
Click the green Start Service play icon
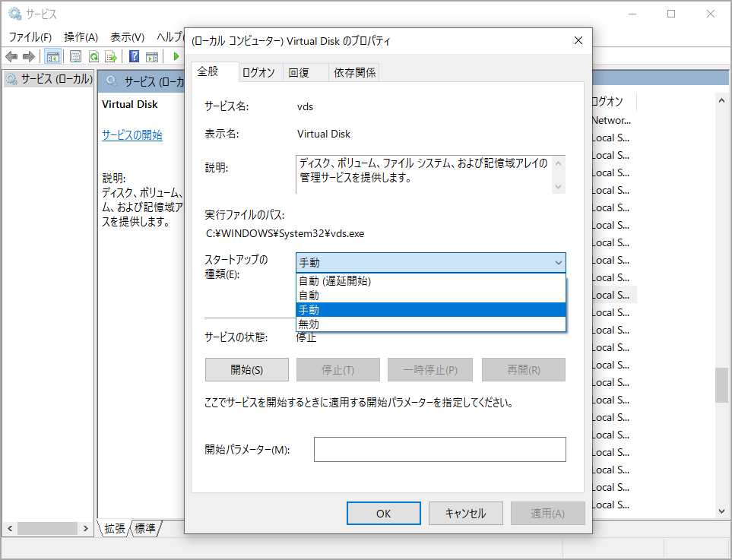pos(176,56)
